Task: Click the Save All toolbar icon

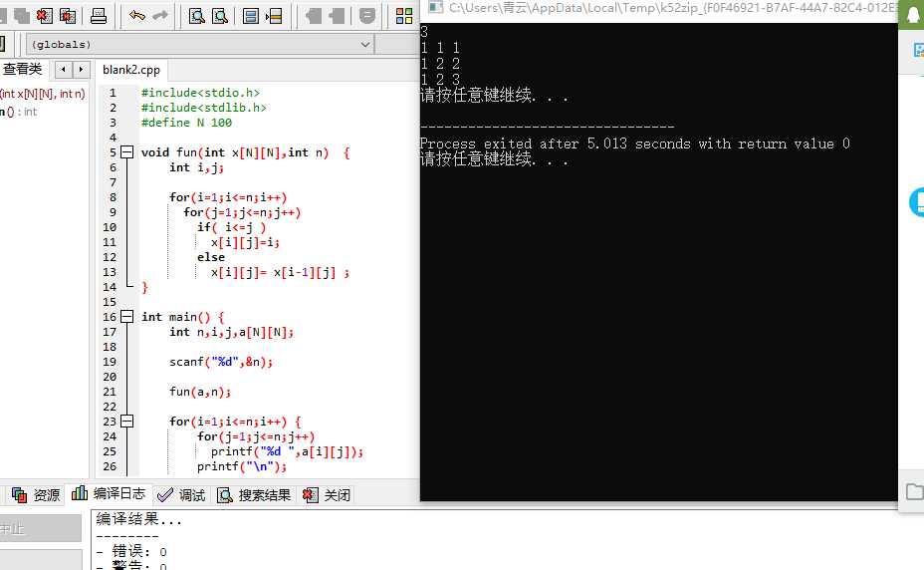Action: (22, 16)
